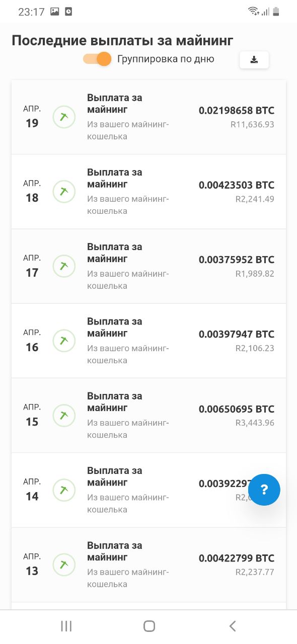Download the payouts history file
This screenshot has width=297, height=644.
[254, 60]
